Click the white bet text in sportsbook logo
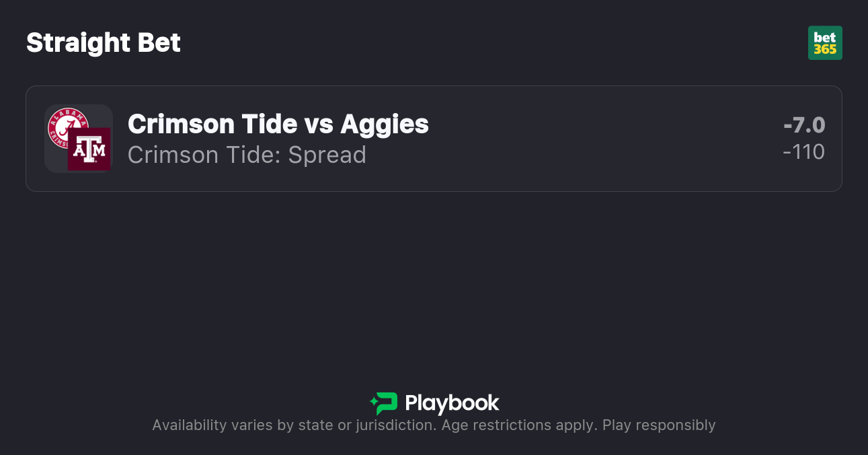Viewport: 868px width, 455px height. pyautogui.click(x=824, y=38)
